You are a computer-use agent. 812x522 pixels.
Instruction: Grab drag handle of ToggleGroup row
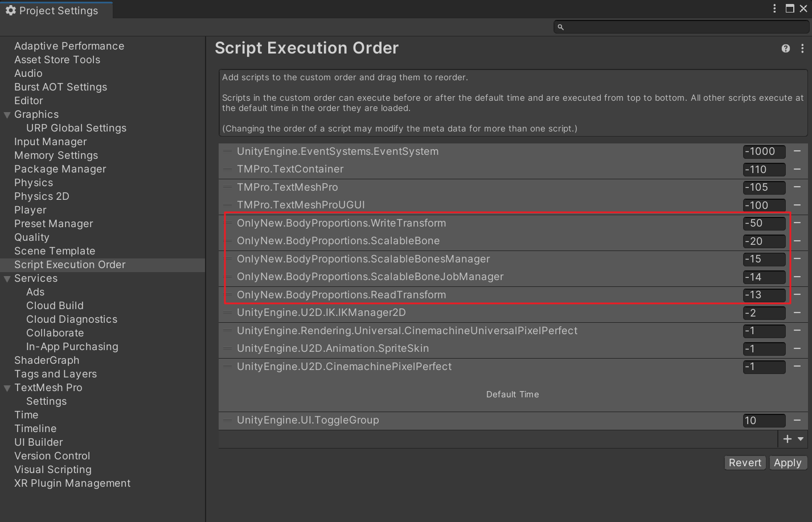(227, 420)
